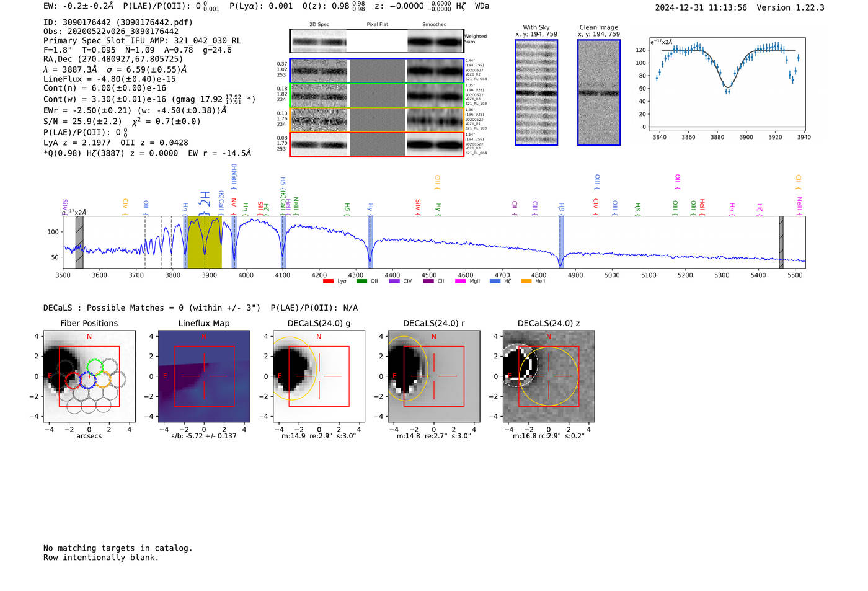This screenshot has width=868, height=591.
Task: Click the green fiber circle in Fiber Positions
Action: click(x=95, y=367)
